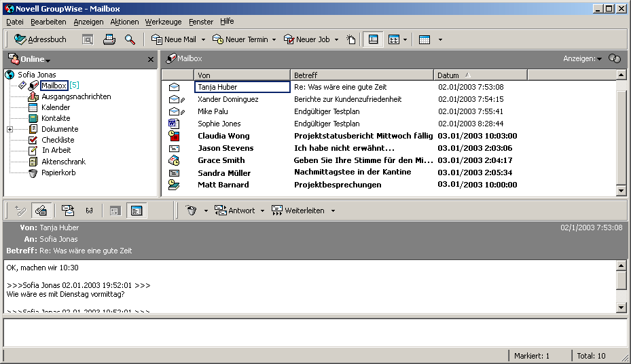Open the Datei menu

click(15, 22)
